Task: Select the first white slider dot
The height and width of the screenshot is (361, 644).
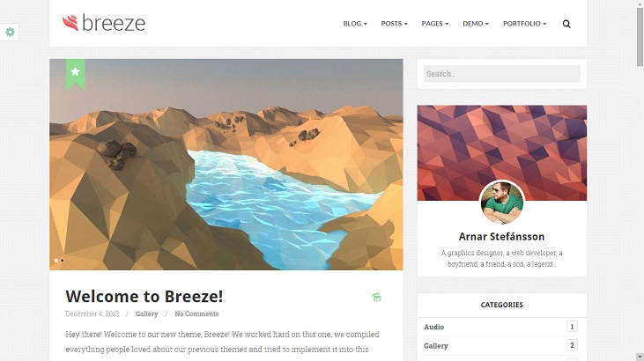Action: pos(56,261)
